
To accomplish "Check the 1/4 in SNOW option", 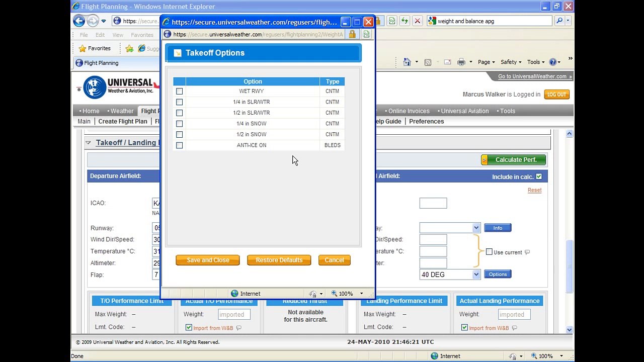I will click(x=179, y=124).
